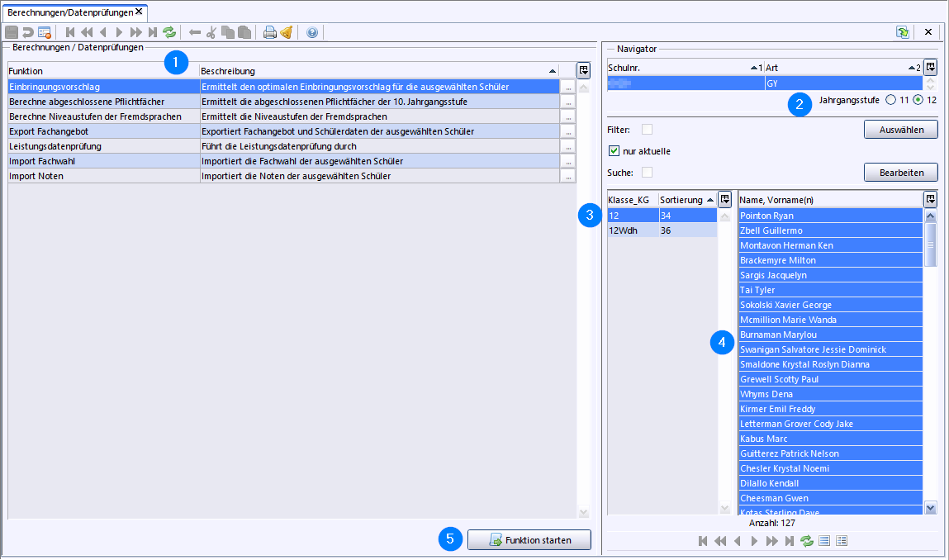The image size is (949, 560).
Task: Close the panel with top-right X
Action: click(x=928, y=32)
